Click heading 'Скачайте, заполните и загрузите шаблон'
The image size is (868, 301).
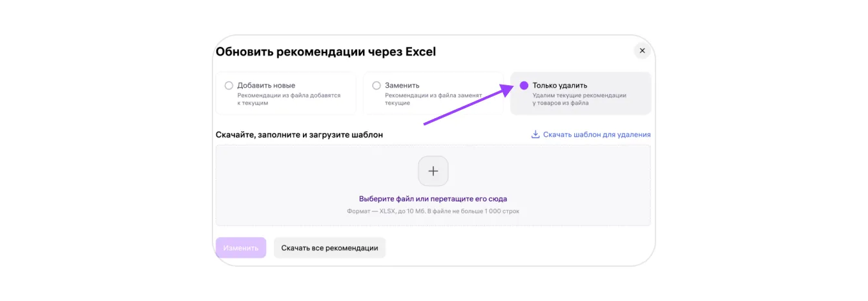pyautogui.click(x=299, y=135)
